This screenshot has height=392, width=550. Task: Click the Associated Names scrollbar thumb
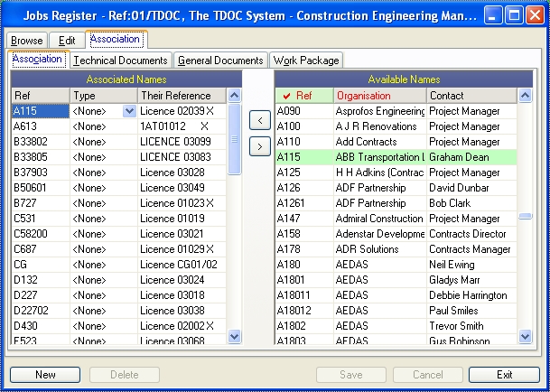click(234, 139)
